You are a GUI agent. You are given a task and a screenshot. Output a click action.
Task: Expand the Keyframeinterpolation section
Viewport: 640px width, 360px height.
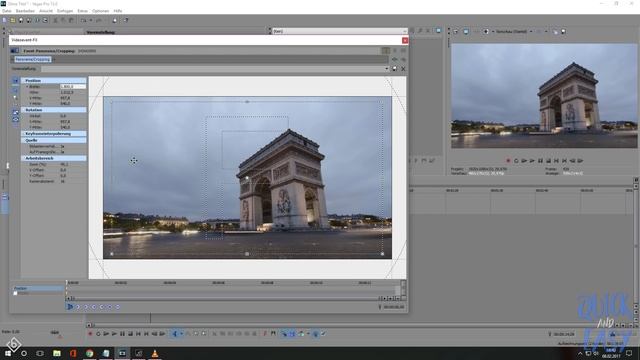53,133
